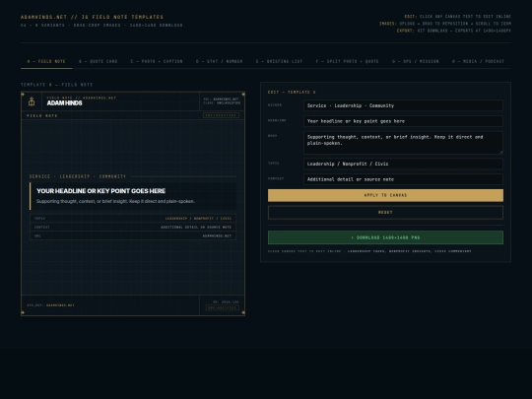Focus the Kicker input field
This screenshot has height=399, width=532.
(403, 105)
